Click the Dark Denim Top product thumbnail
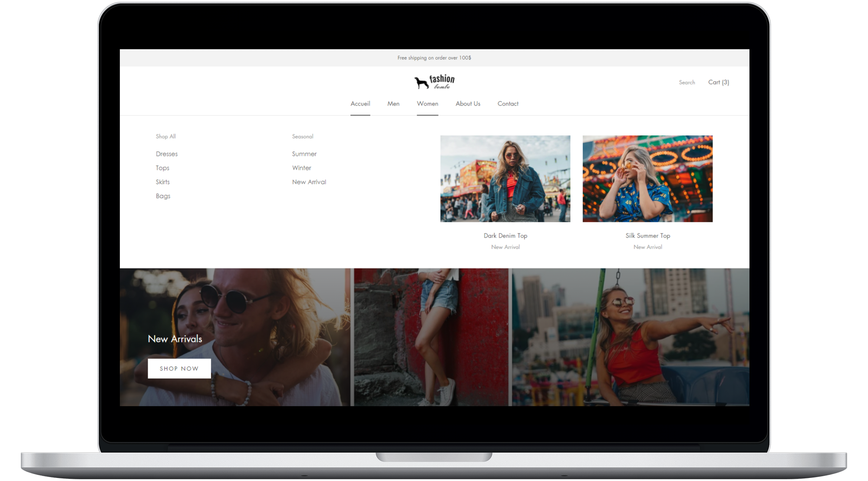 coord(505,178)
